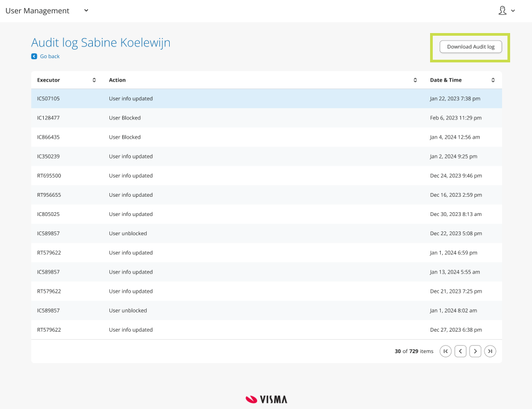Click the 30 of 729 items counter
This screenshot has width=532, height=409.
[414, 351]
